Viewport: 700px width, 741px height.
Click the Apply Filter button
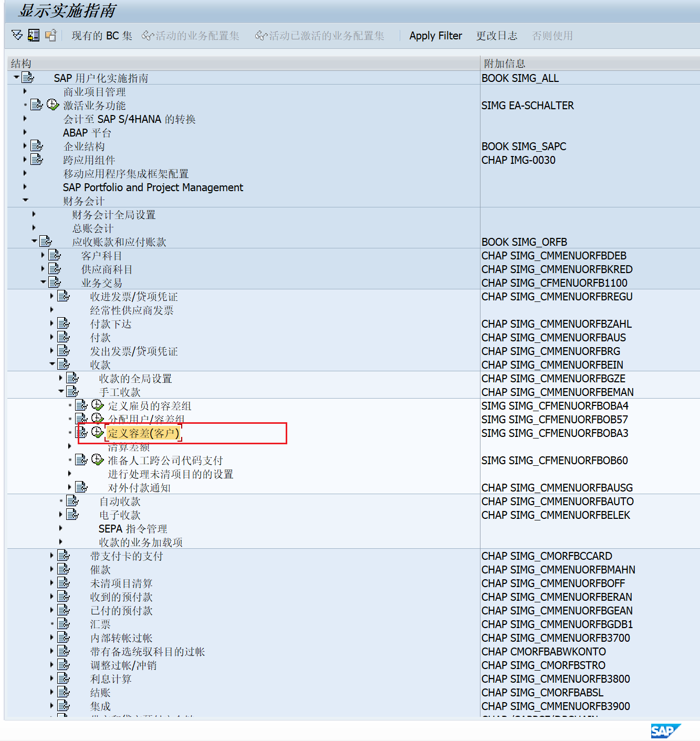click(x=436, y=36)
